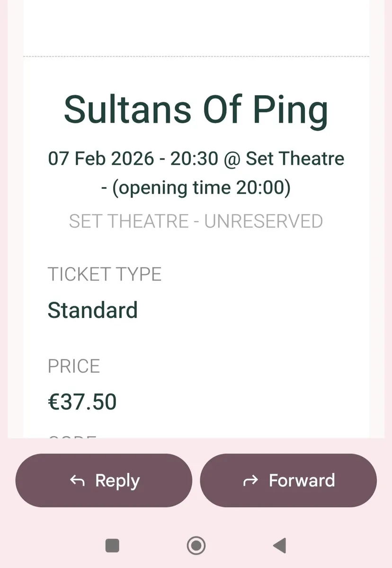Image resolution: width=392 pixels, height=568 pixels.
Task: Select the TICKET TYPE heading
Action: tap(105, 274)
